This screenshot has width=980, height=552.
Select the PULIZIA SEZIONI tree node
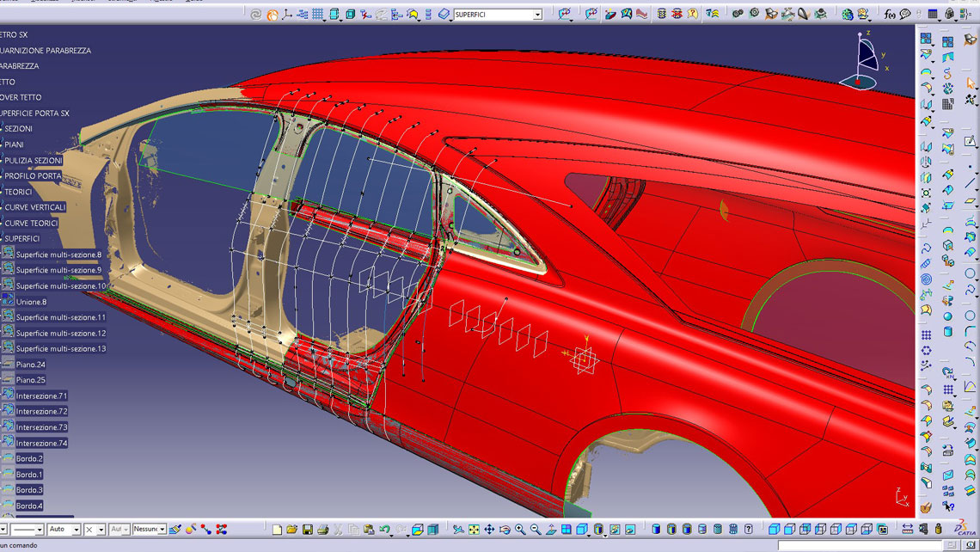pyautogui.click(x=34, y=161)
